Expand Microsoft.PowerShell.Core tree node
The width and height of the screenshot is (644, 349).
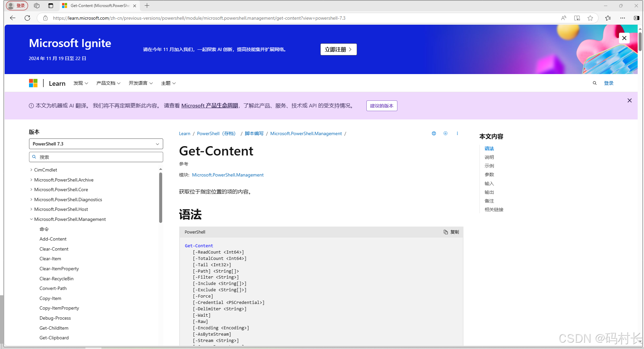[31, 190]
